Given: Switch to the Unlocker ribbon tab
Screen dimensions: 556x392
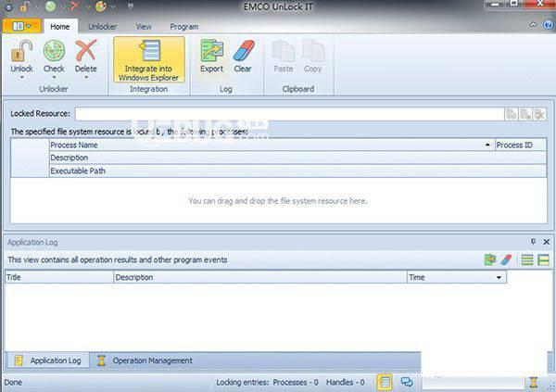Looking at the screenshot, I should pyautogui.click(x=103, y=27).
